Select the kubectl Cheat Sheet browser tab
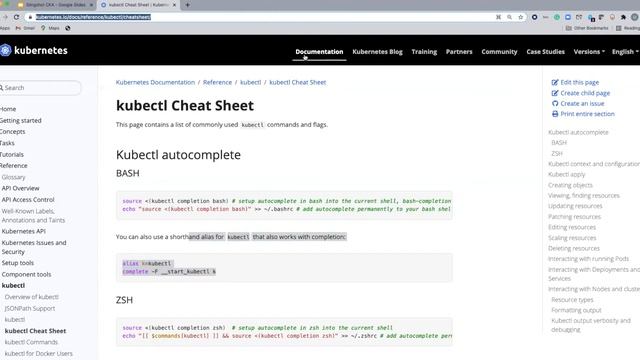The height and width of the screenshot is (360, 640). pyautogui.click(x=138, y=5)
